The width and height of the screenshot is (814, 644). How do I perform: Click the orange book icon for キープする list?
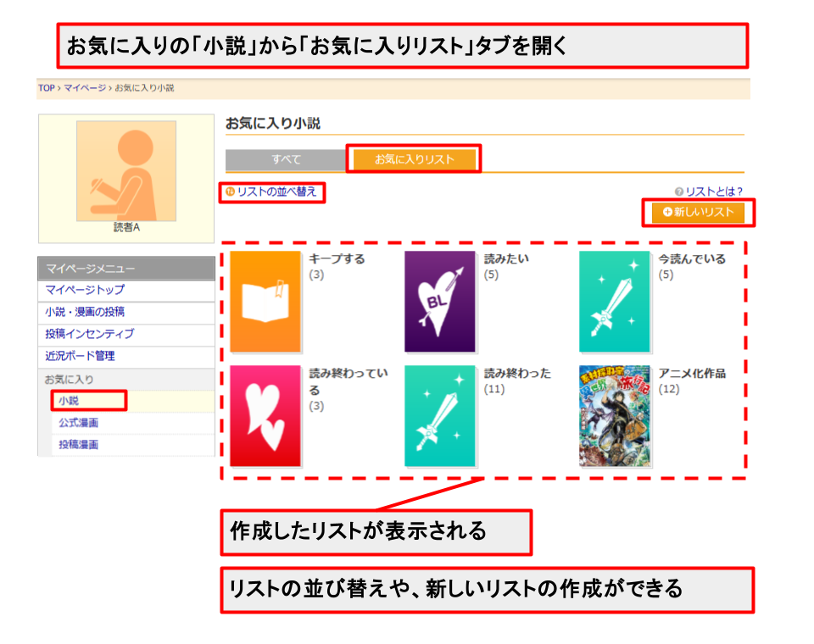267,303
